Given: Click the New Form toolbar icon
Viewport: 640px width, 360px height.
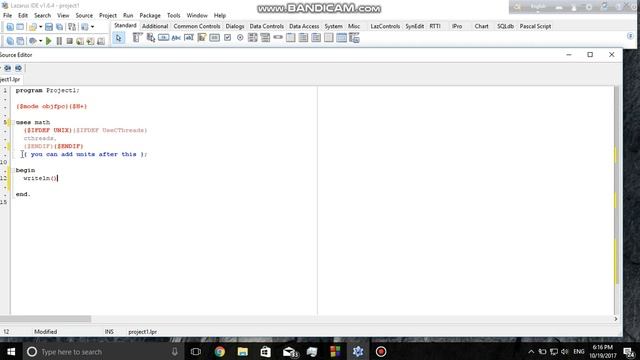Looking at the screenshot, I should 20,27.
